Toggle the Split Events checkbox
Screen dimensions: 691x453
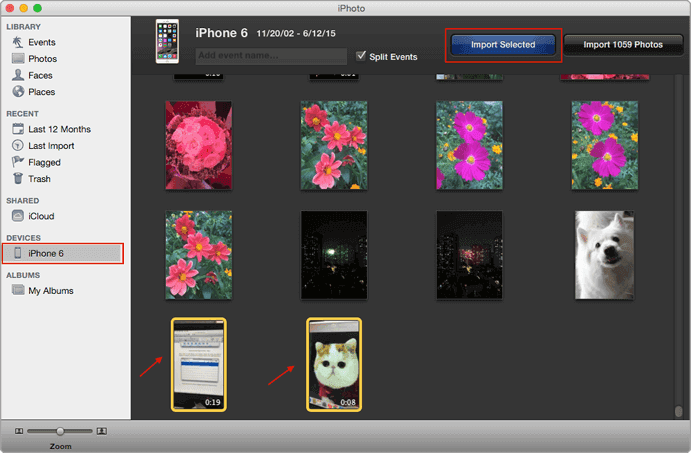coord(361,56)
